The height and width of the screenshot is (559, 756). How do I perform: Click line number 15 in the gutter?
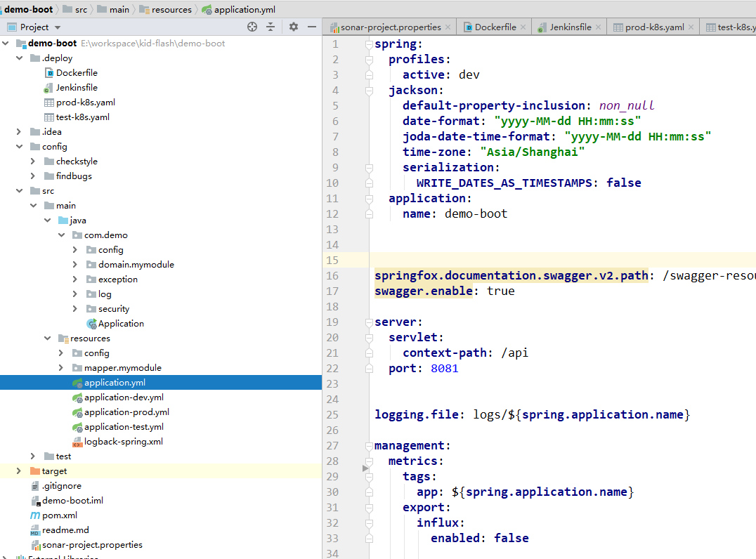332,261
